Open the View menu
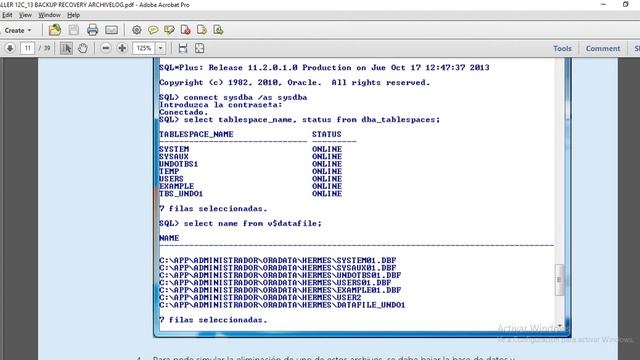640x360 pixels. coord(25,15)
